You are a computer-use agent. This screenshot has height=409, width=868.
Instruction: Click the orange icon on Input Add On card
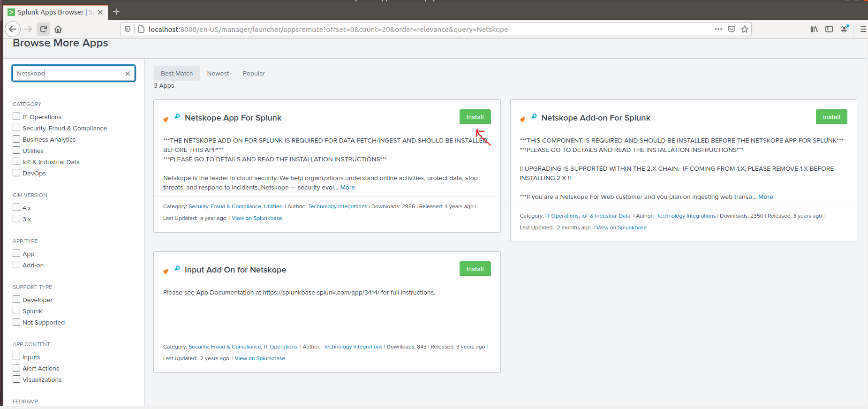(166, 271)
